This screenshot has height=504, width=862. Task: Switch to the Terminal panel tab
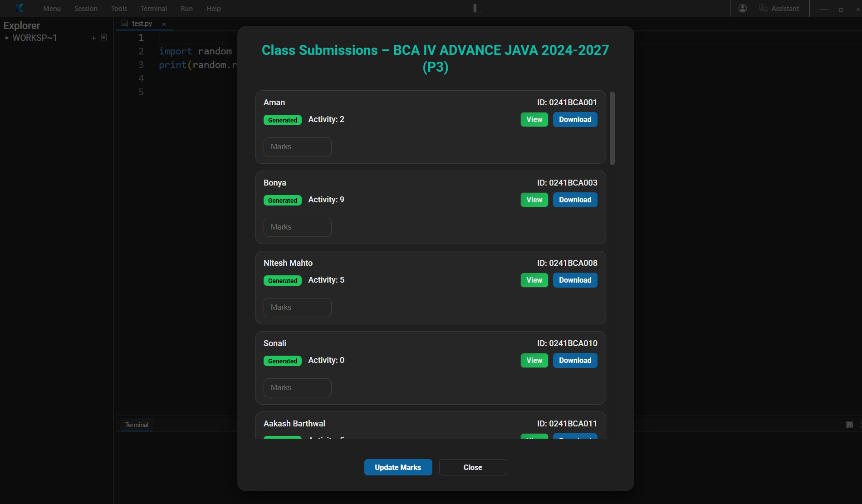136,425
